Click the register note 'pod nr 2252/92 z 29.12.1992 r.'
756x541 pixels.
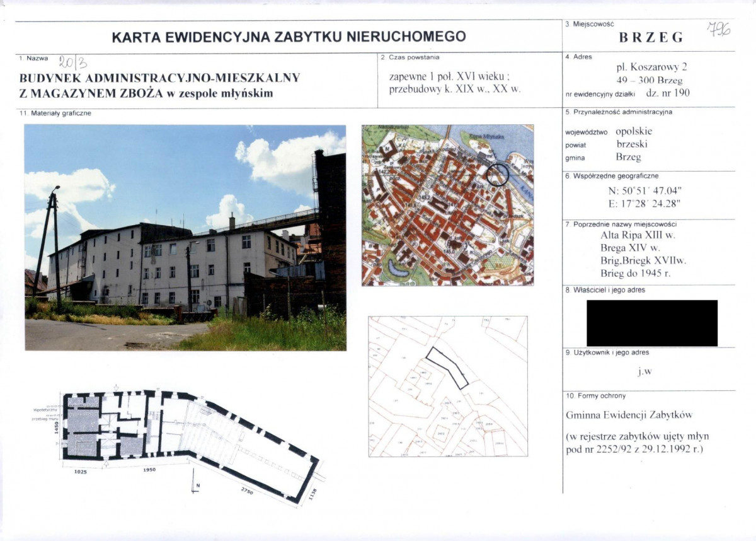point(634,449)
